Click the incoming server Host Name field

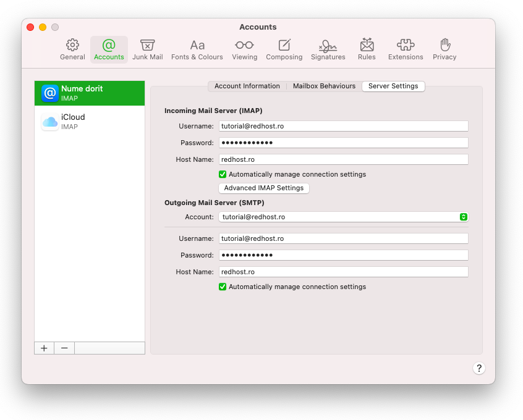coord(343,159)
